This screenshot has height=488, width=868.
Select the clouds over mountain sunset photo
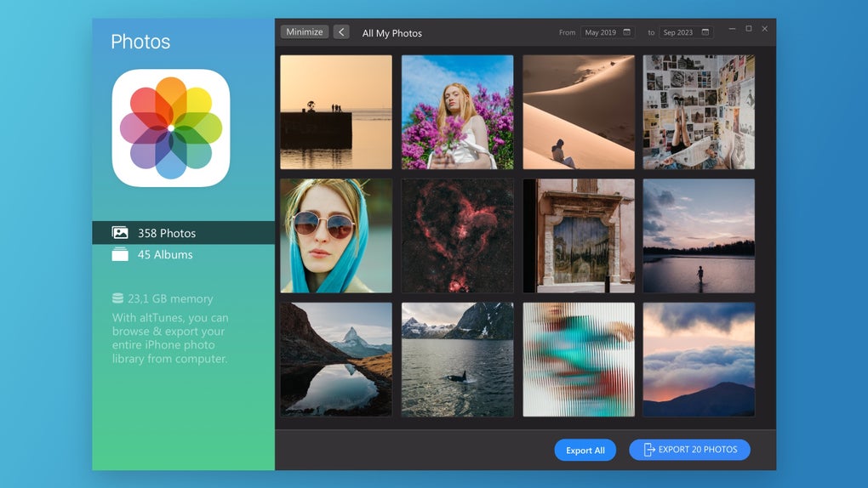pyautogui.click(x=699, y=359)
